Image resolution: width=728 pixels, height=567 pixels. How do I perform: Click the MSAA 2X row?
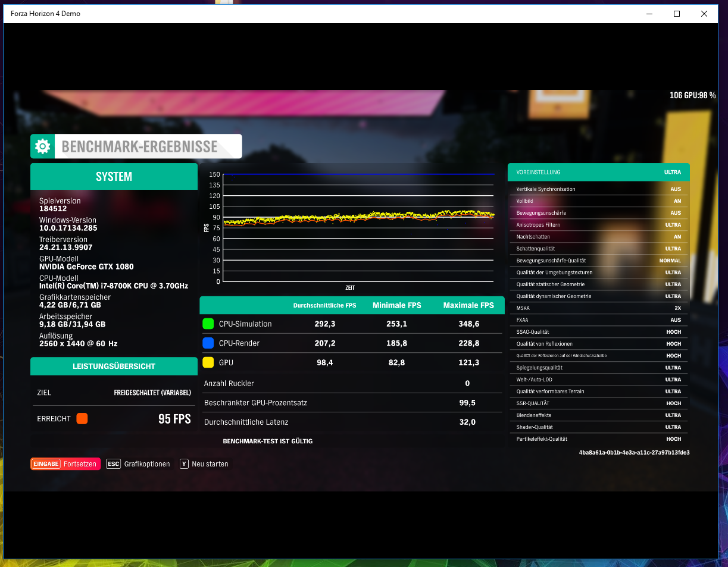(598, 308)
